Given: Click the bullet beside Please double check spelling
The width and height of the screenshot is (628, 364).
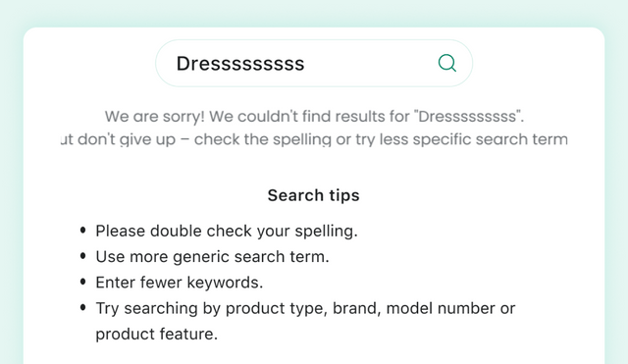Looking at the screenshot, I should 82,231.
